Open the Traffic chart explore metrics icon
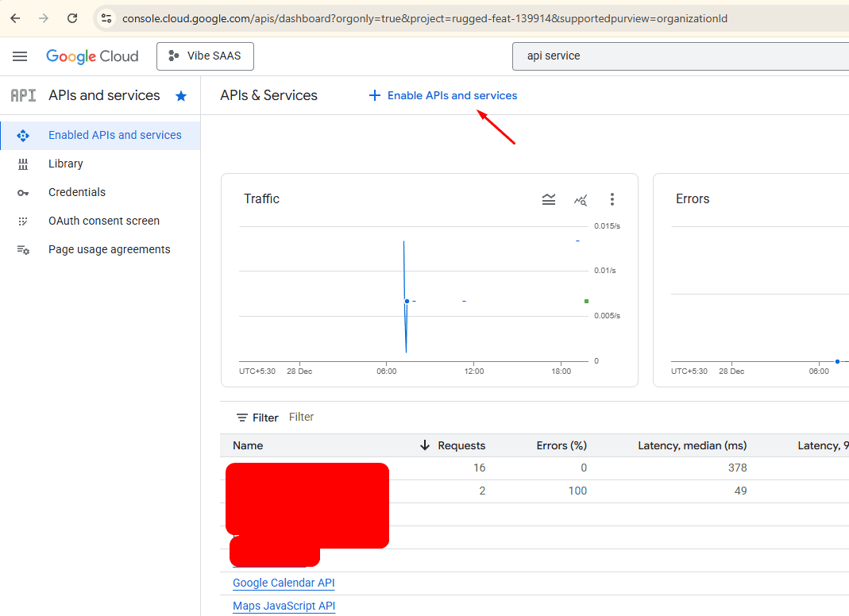 pyautogui.click(x=581, y=200)
